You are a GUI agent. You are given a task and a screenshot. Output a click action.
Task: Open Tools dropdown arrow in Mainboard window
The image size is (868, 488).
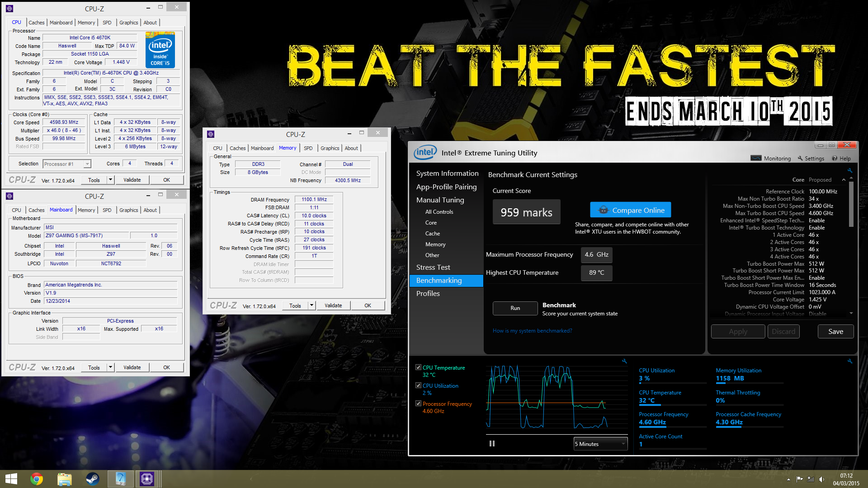coord(110,367)
